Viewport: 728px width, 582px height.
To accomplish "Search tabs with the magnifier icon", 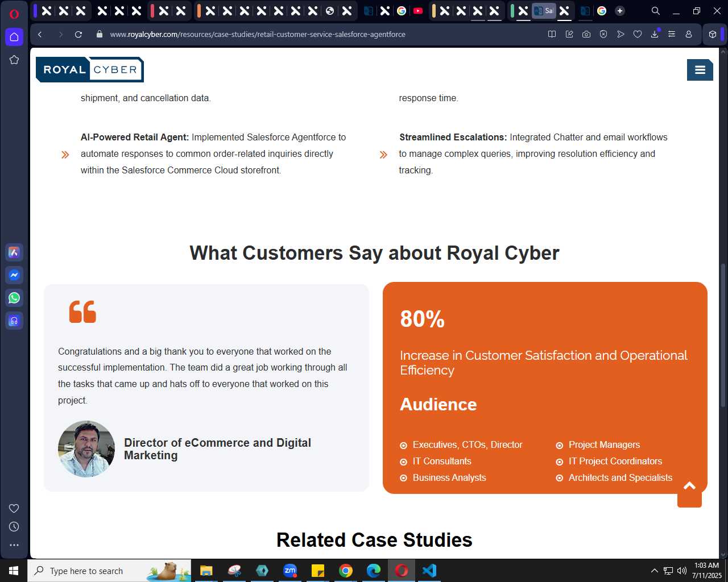I will (x=656, y=11).
